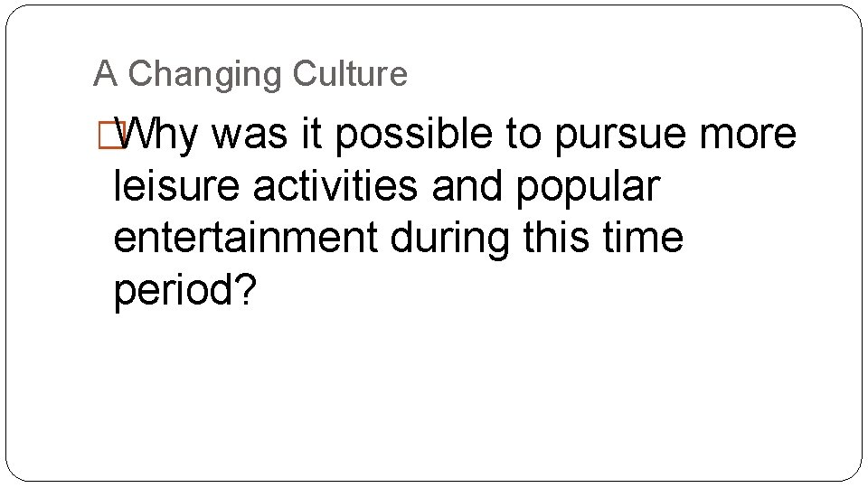Click the word 'pursue' in body text

pos(620,136)
